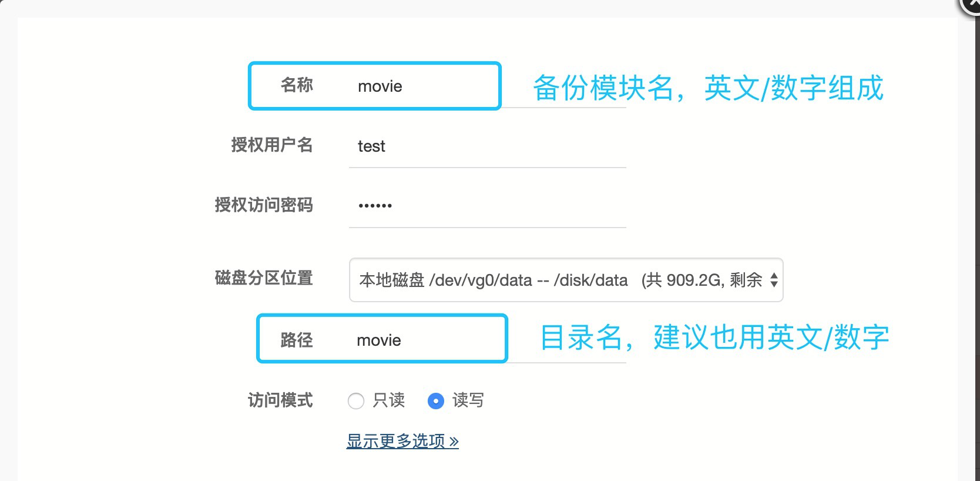
Task: Click the 只读 option text
Action: 389,400
